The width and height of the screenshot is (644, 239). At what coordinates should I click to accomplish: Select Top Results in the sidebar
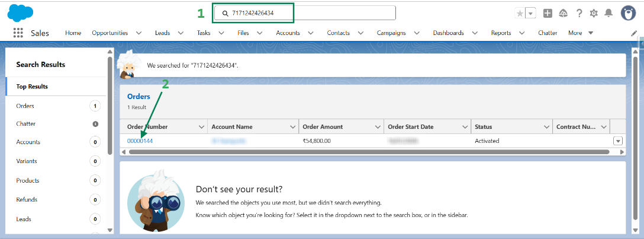point(56,87)
